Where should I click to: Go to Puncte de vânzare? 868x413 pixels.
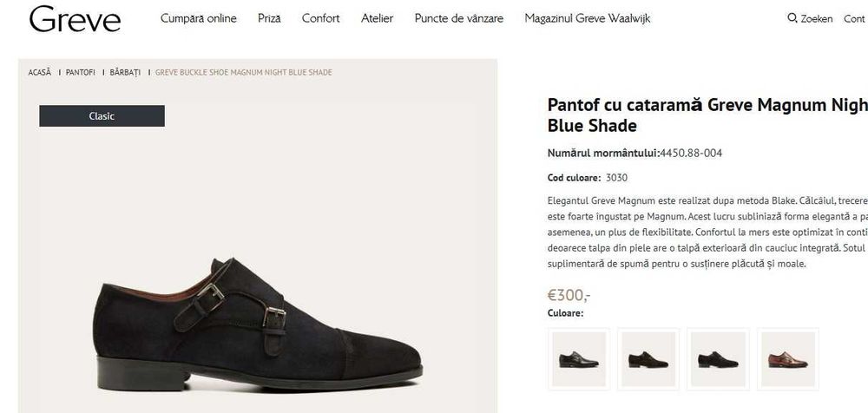point(458,18)
